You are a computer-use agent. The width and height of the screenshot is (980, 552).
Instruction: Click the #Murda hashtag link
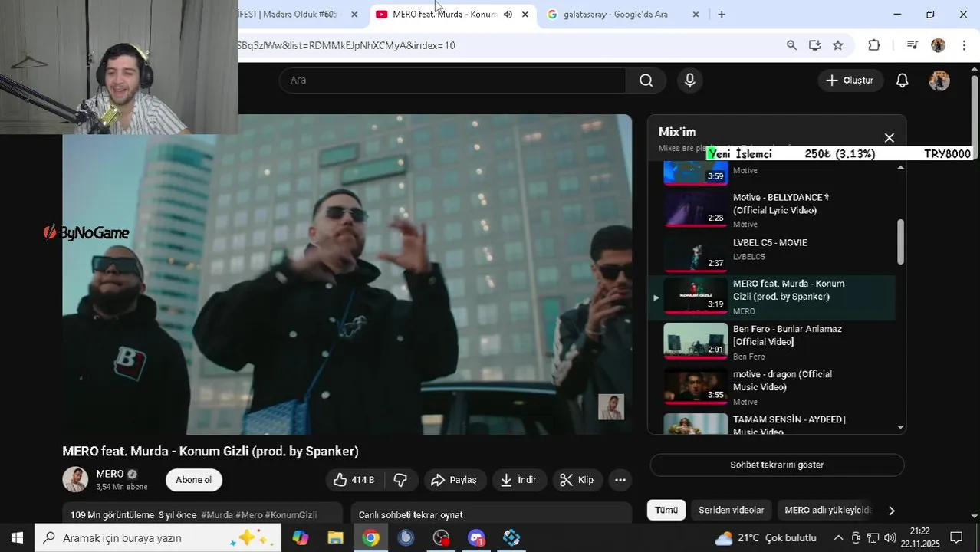pos(217,515)
